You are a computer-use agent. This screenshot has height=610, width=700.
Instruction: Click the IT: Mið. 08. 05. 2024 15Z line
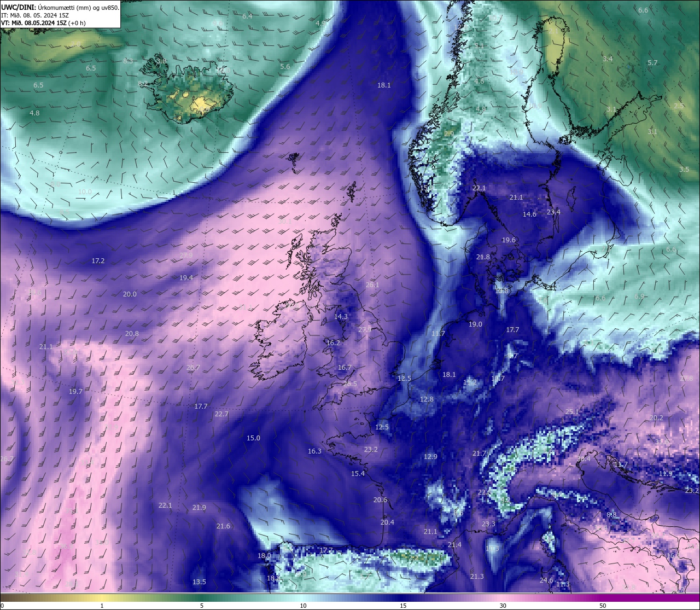(x=35, y=15)
